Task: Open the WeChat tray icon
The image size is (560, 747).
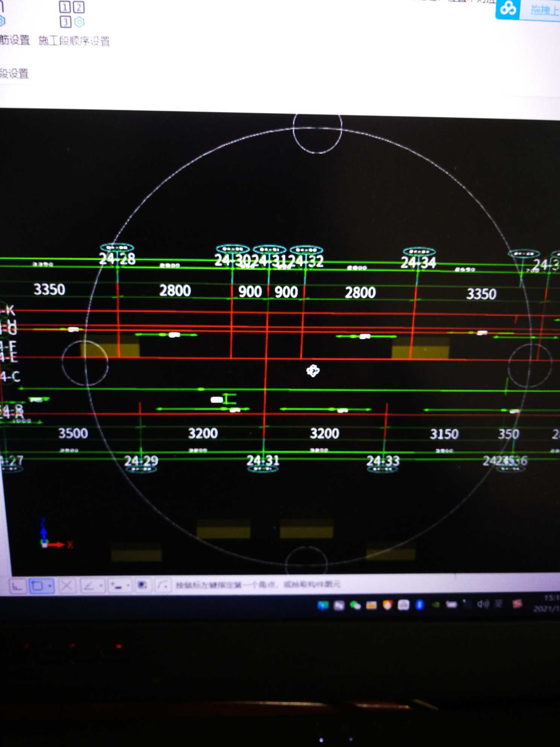Action: 355,605
